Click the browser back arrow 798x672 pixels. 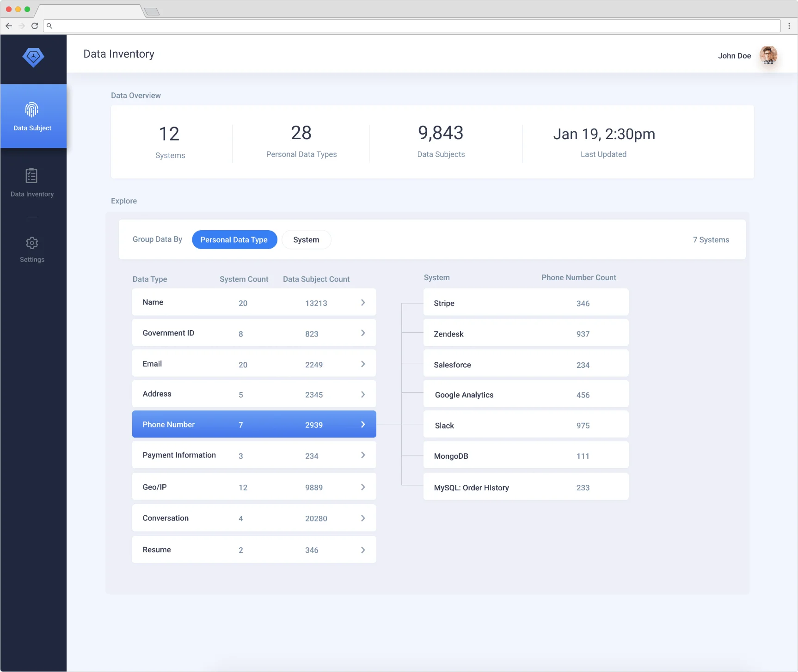(x=9, y=26)
